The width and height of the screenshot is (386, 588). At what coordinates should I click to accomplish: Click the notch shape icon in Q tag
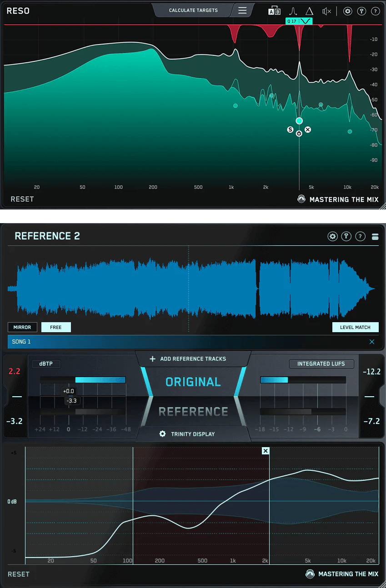306,21
